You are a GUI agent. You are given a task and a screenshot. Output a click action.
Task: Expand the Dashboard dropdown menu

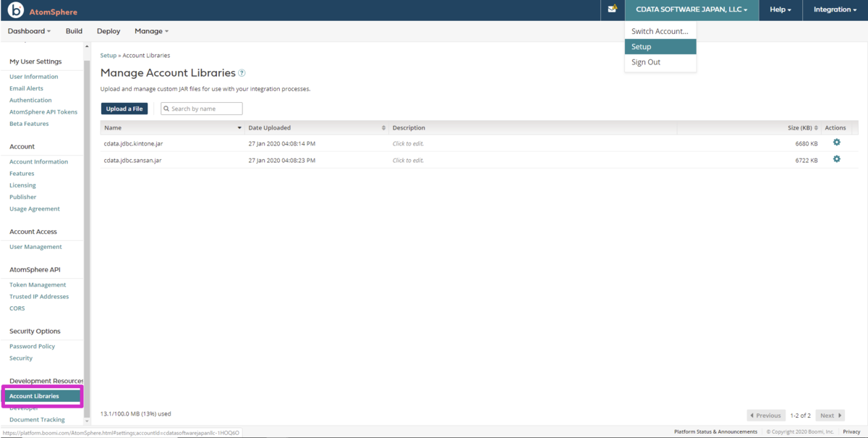click(30, 31)
